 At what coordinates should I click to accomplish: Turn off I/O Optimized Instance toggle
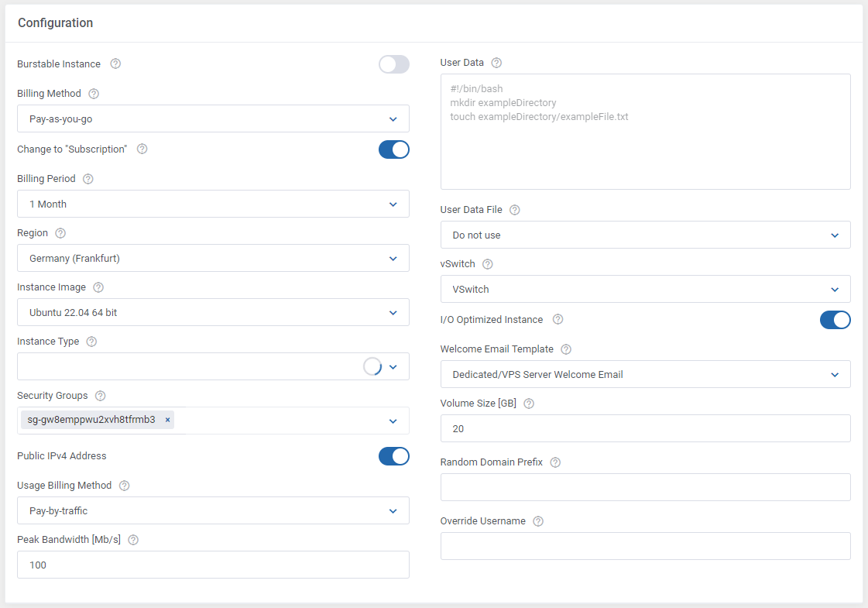(835, 320)
